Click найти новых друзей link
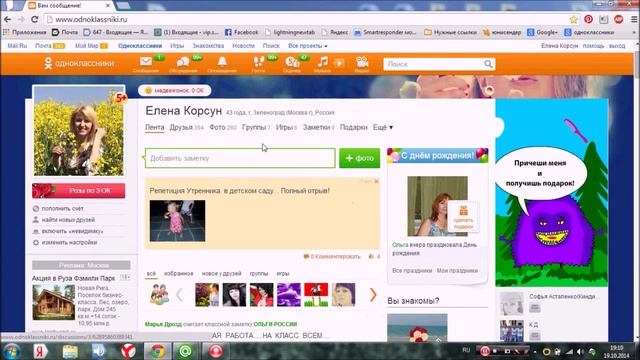640x360 pixels. (68, 220)
